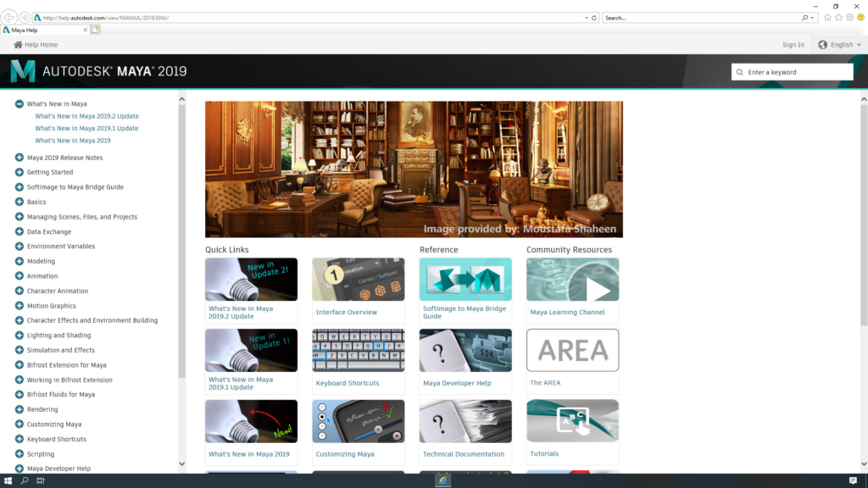
Task: Click the Sign In link
Action: click(x=793, y=45)
